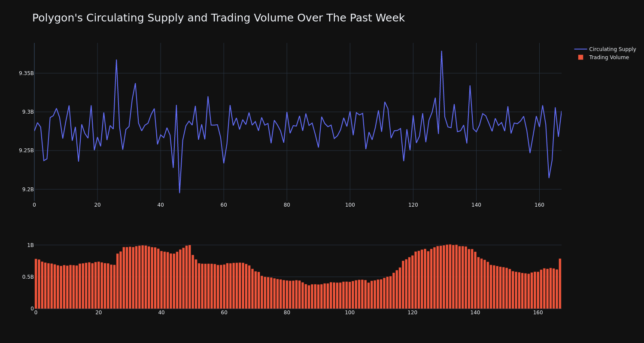Screen dimensions: 644x343
Task: Click x-axis label 140 on volume chart
Action: pyautogui.click(x=475, y=313)
